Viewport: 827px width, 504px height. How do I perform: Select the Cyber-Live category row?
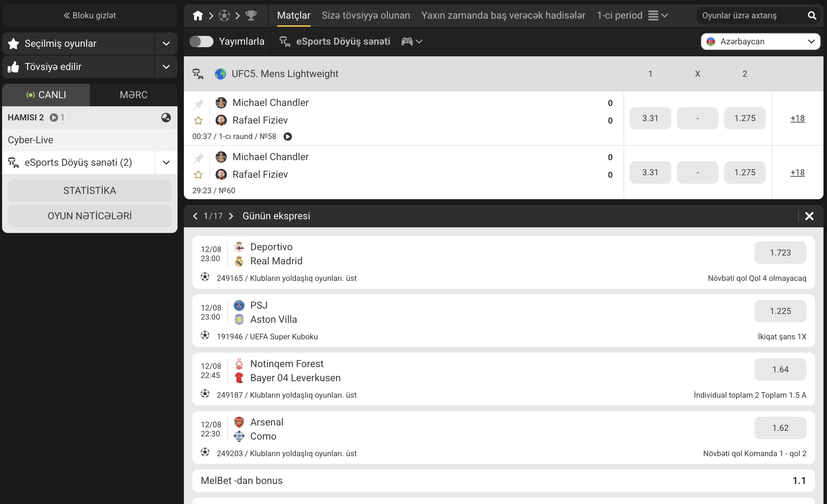tap(90, 140)
